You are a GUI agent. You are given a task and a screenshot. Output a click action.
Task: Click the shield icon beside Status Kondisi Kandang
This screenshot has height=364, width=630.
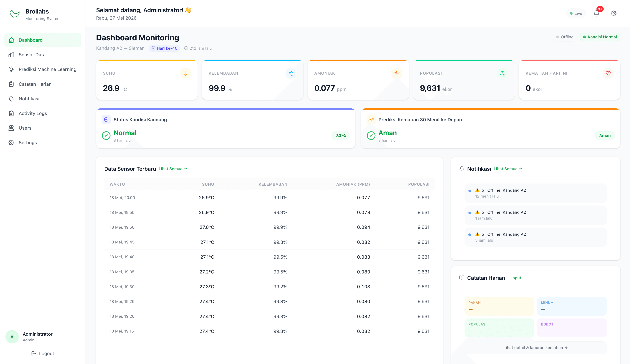click(x=106, y=119)
